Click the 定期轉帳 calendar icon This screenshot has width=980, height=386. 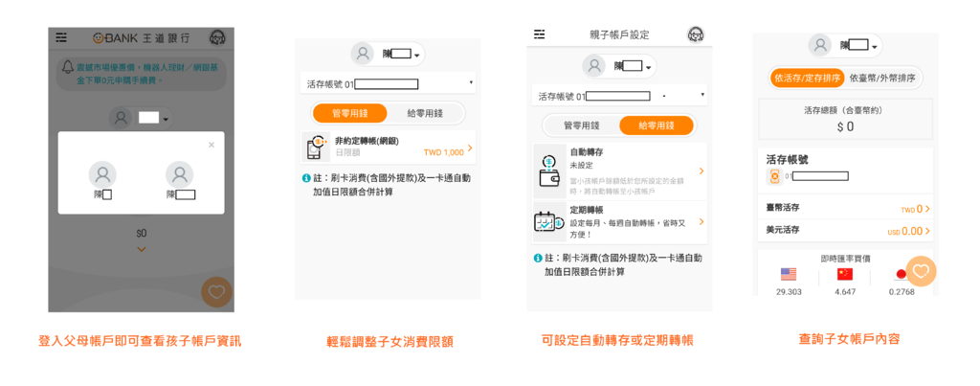click(x=549, y=221)
